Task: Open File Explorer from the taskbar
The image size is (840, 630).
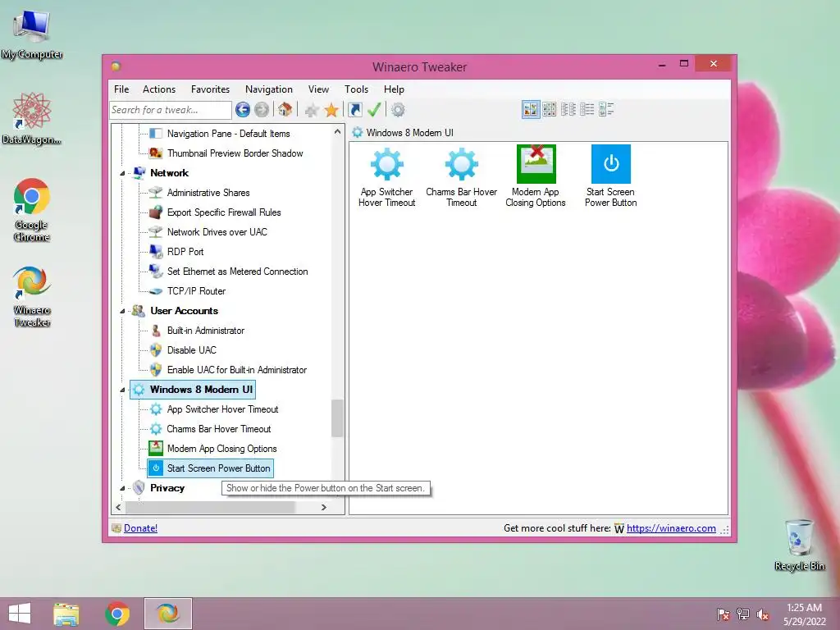Action: click(66, 614)
